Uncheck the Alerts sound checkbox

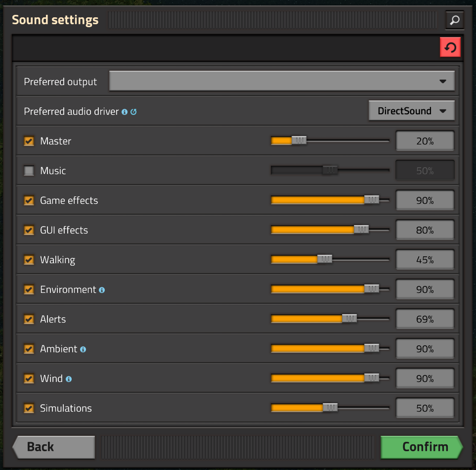click(29, 319)
